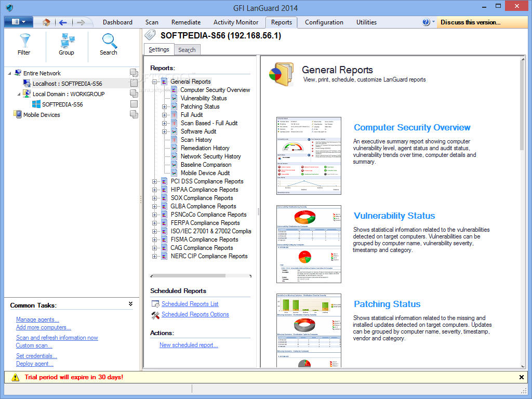Open the Dashboard menu tab

tap(117, 22)
